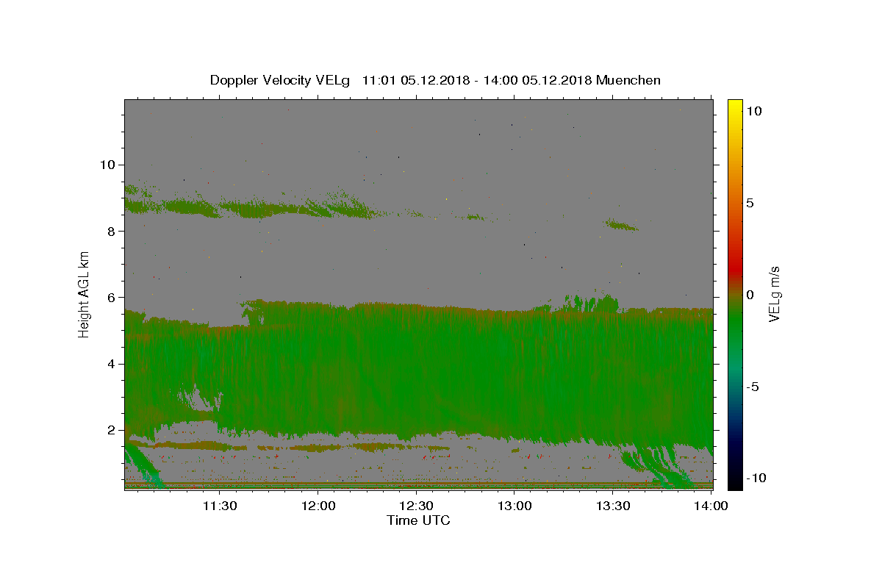882x588 pixels.
Task: Click the '13:00' time axis label
Action: (514, 506)
